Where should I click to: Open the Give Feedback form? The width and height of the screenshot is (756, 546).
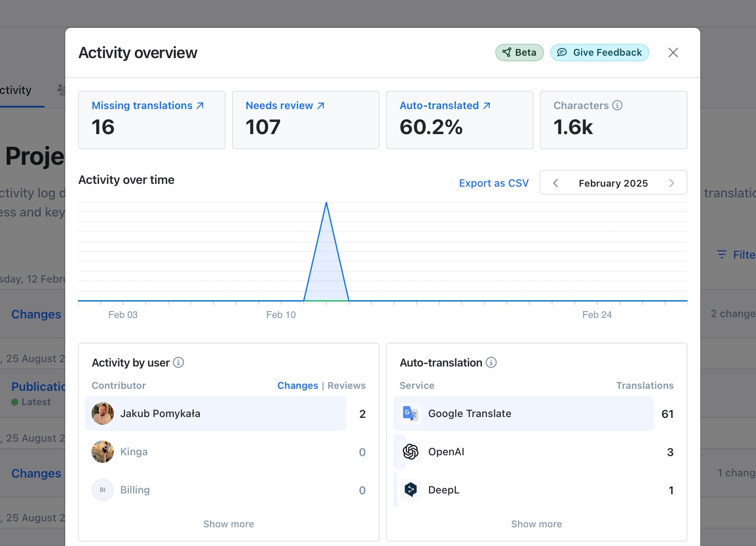[600, 53]
